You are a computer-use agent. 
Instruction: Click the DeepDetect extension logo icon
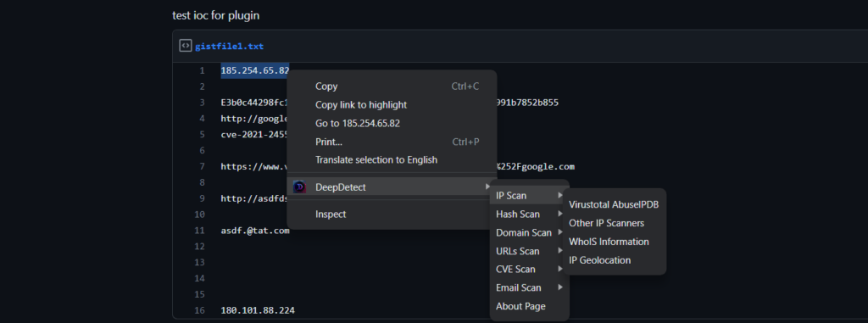coord(299,187)
